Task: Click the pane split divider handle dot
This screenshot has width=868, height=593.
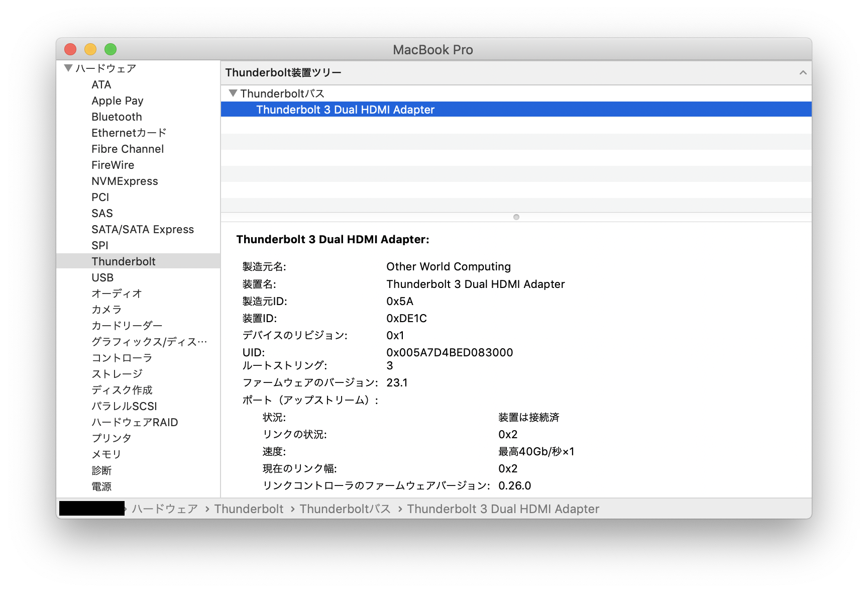Action: (x=516, y=217)
